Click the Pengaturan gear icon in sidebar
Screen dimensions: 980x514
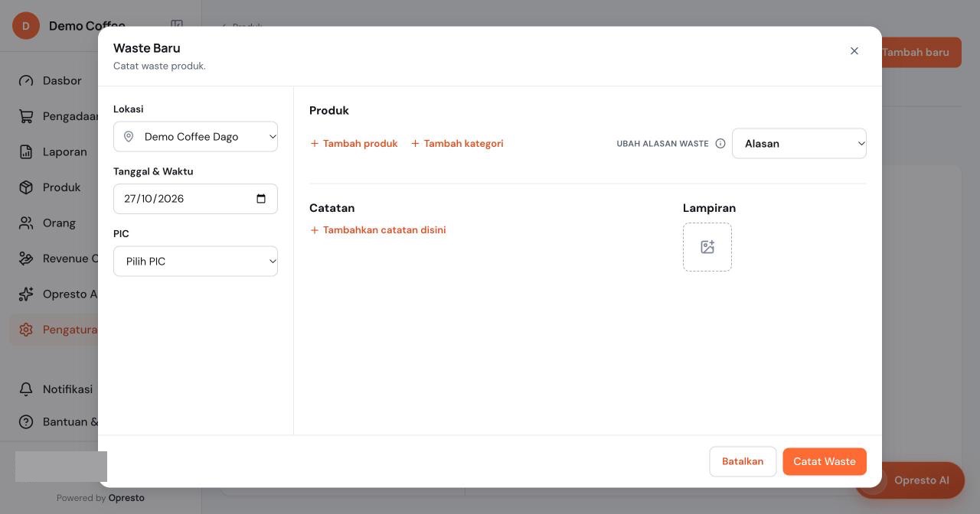[26, 330]
